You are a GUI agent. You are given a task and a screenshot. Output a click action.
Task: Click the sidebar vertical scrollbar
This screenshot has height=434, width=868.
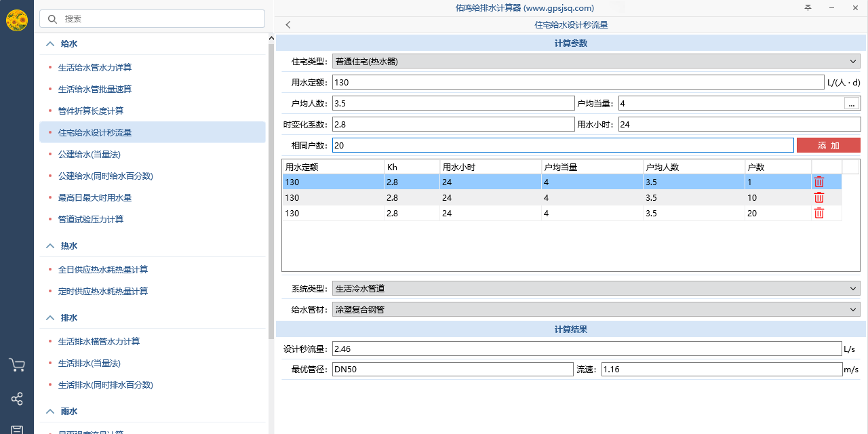[271, 203]
